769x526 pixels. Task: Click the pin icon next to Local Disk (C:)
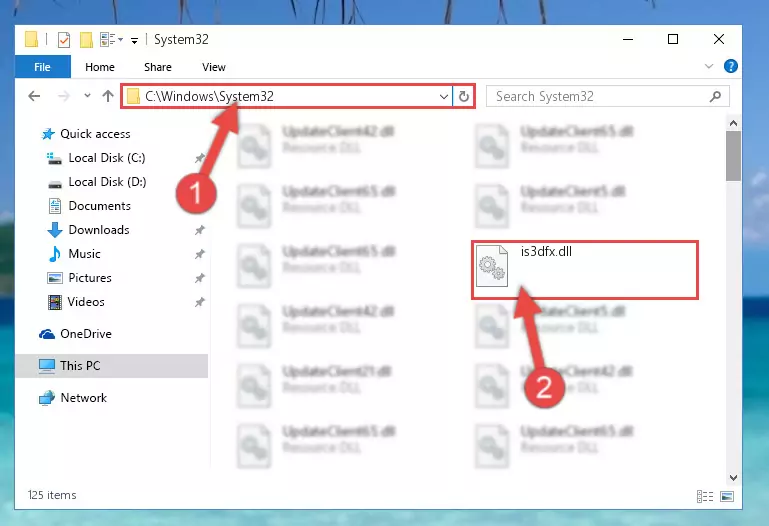(x=200, y=158)
